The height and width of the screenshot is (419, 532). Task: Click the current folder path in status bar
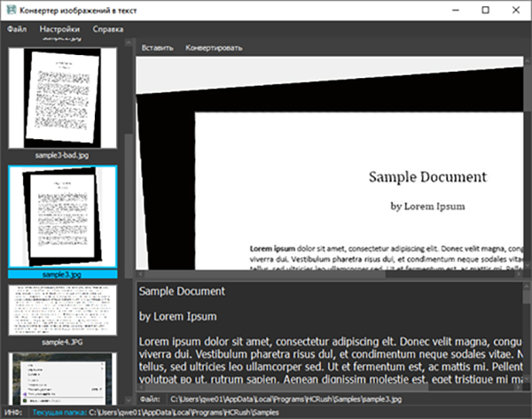(x=184, y=413)
